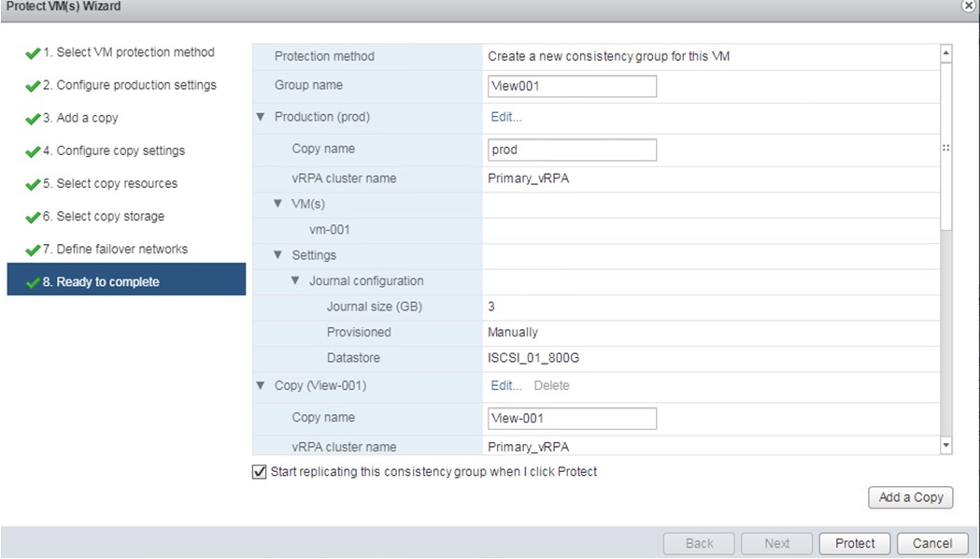Click green checkmark beside Select VM protection method

pyautogui.click(x=33, y=53)
